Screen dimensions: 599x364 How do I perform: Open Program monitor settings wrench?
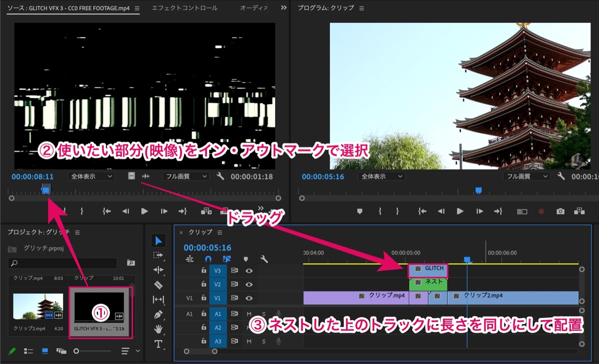coord(561,176)
